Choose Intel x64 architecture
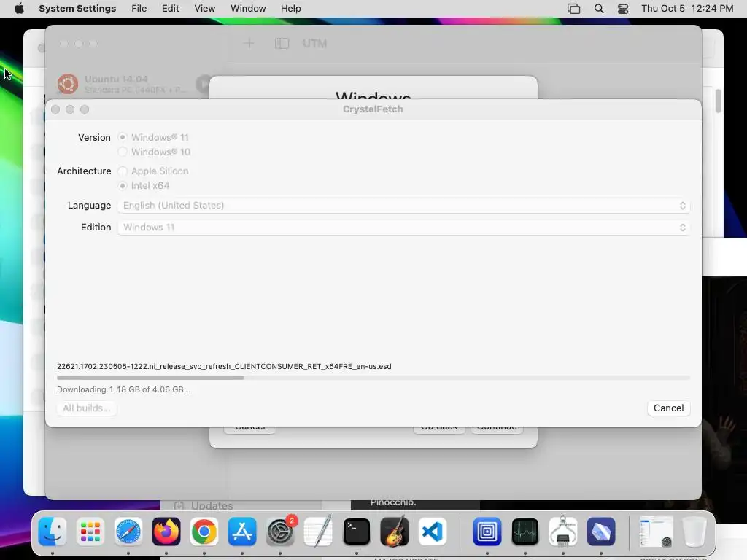 (123, 186)
